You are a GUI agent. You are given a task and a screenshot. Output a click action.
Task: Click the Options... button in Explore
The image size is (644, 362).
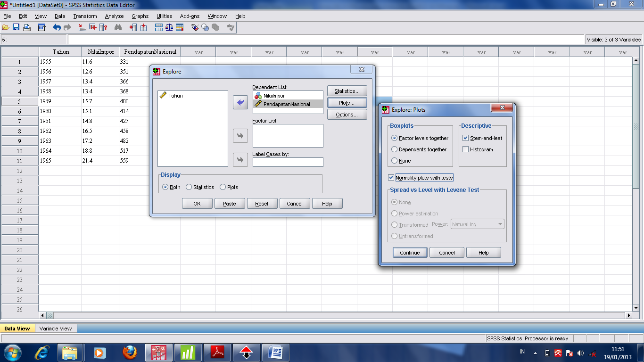tap(347, 115)
